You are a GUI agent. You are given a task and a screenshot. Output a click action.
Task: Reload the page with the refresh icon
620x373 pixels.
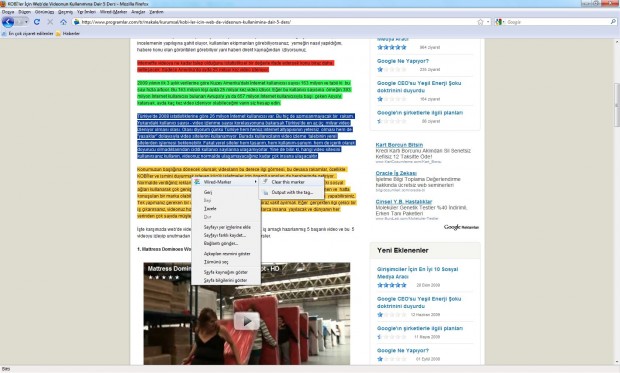click(x=37, y=22)
